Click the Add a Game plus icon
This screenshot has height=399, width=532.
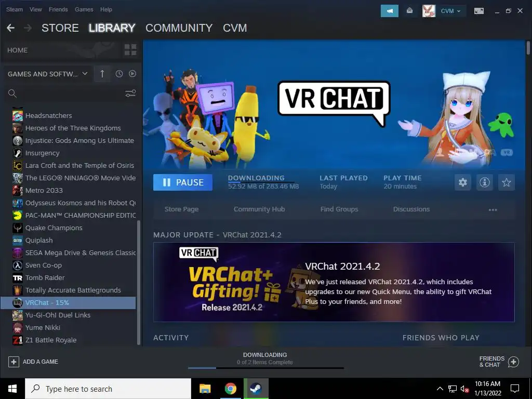click(x=14, y=362)
